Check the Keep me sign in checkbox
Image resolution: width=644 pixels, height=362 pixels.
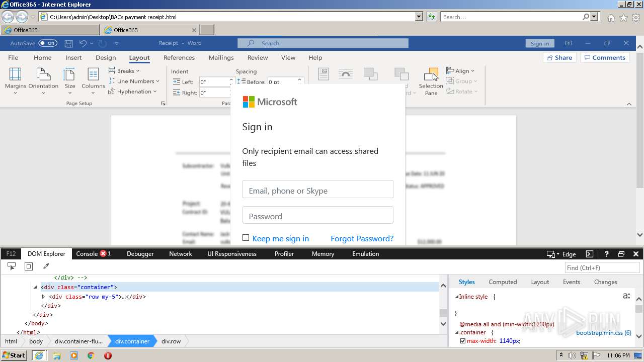(x=246, y=238)
